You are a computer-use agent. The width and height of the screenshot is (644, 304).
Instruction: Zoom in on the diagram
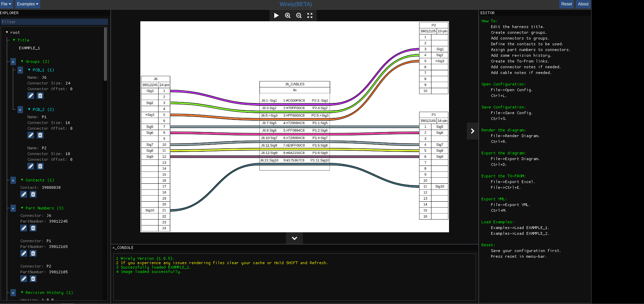click(288, 16)
